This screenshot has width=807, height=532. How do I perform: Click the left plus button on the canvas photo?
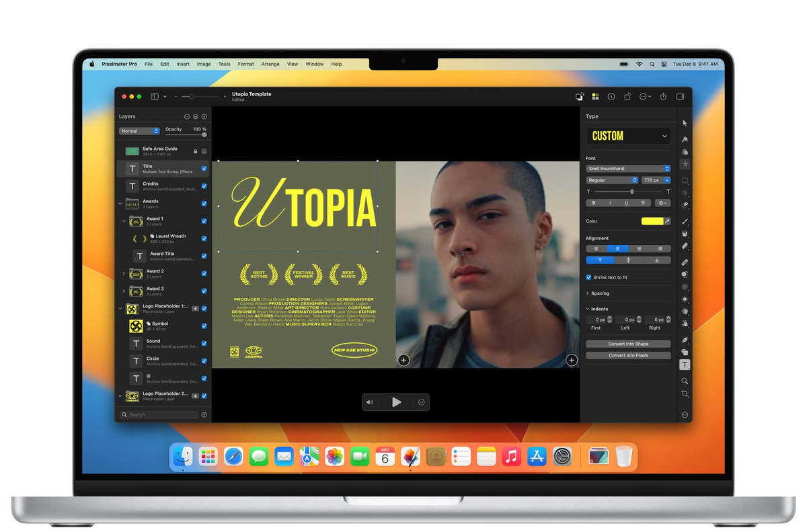click(403, 360)
